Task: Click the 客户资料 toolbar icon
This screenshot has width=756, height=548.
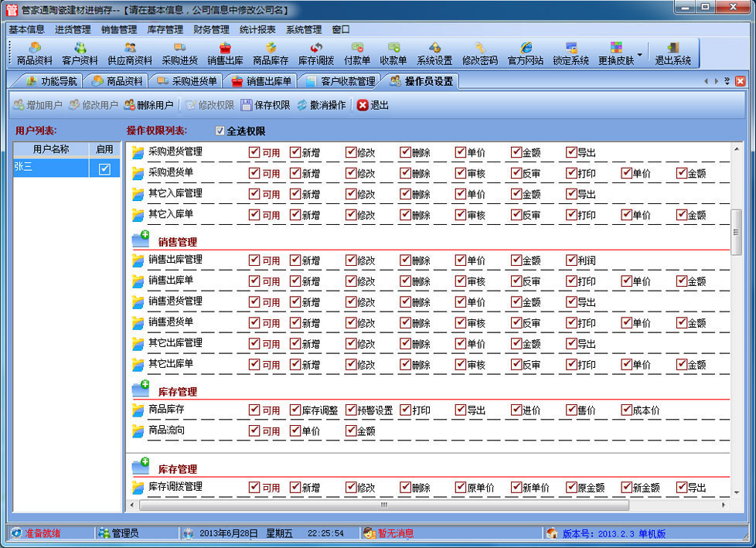Action: [x=80, y=53]
